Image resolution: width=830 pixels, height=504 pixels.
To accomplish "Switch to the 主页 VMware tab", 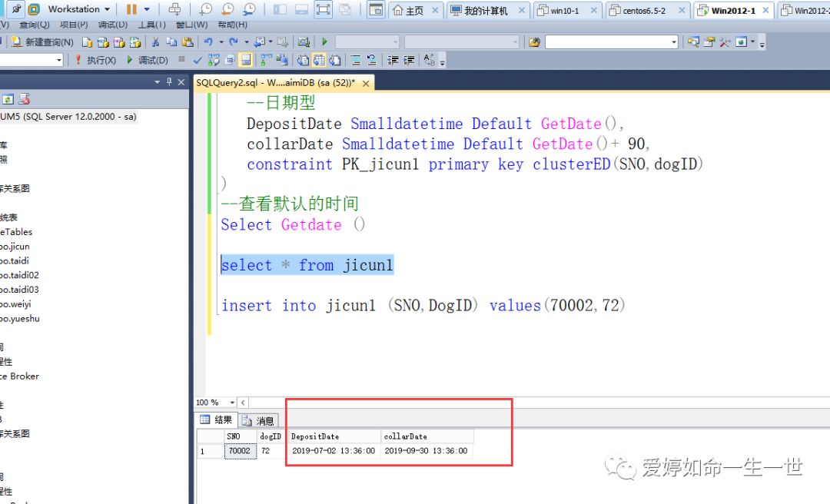I will 416,10.
